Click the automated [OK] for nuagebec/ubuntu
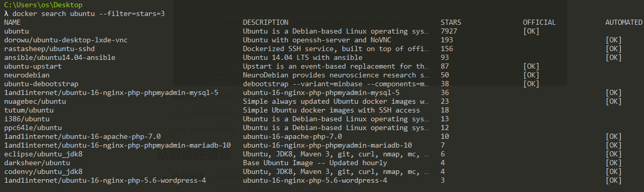The image size is (644, 192). 614,101
